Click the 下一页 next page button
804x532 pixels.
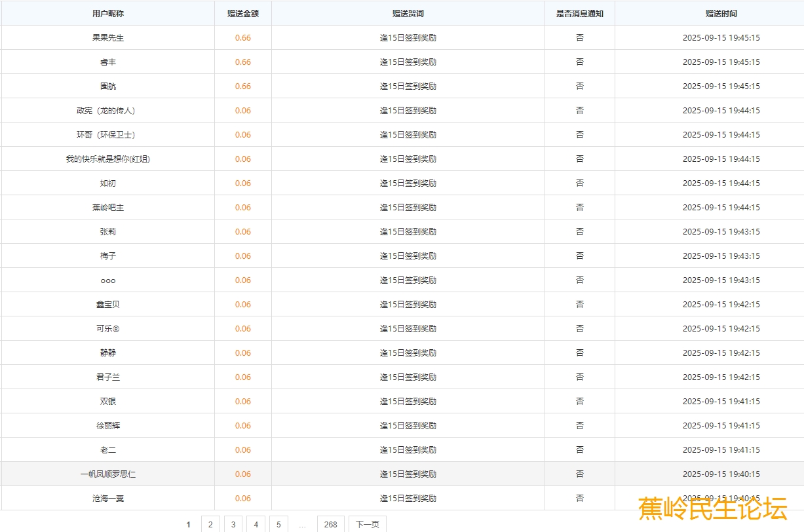coord(367,524)
